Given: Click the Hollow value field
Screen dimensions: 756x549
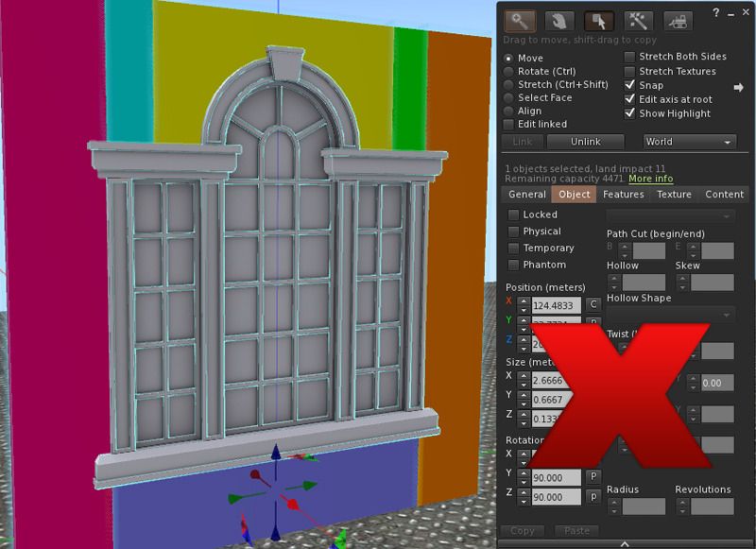Looking at the screenshot, I should 644,283.
